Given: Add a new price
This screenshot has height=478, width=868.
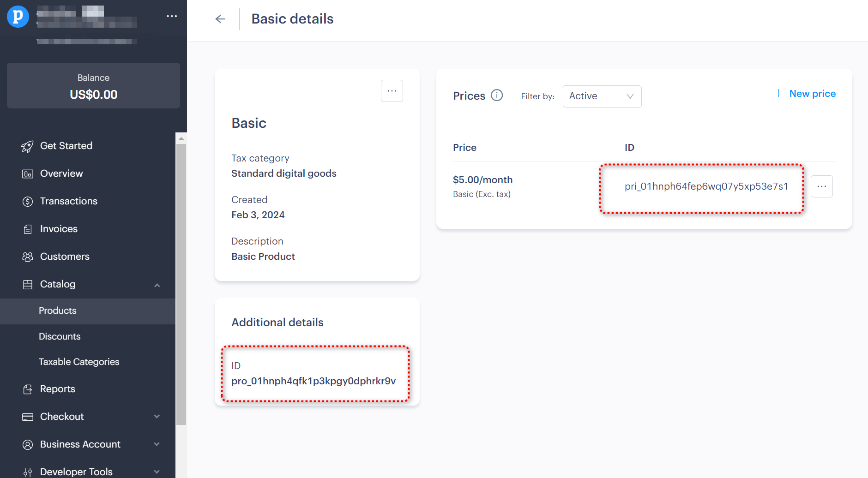Looking at the screenshot, I should 805,94.
